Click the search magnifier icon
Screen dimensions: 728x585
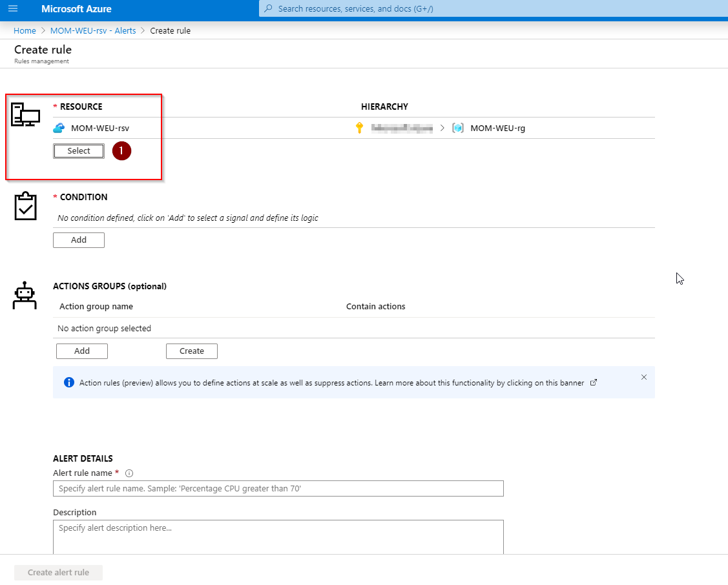point(268,8)
